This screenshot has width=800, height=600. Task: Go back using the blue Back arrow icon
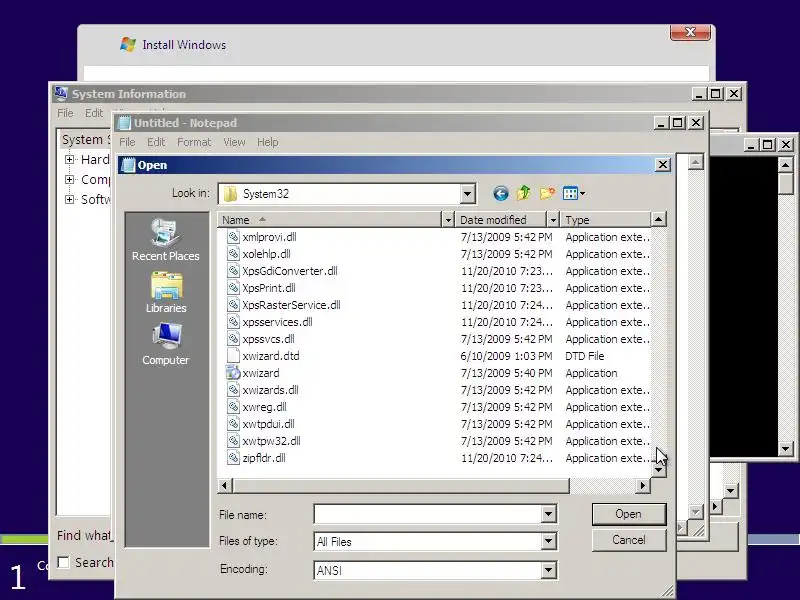point(501,193)
